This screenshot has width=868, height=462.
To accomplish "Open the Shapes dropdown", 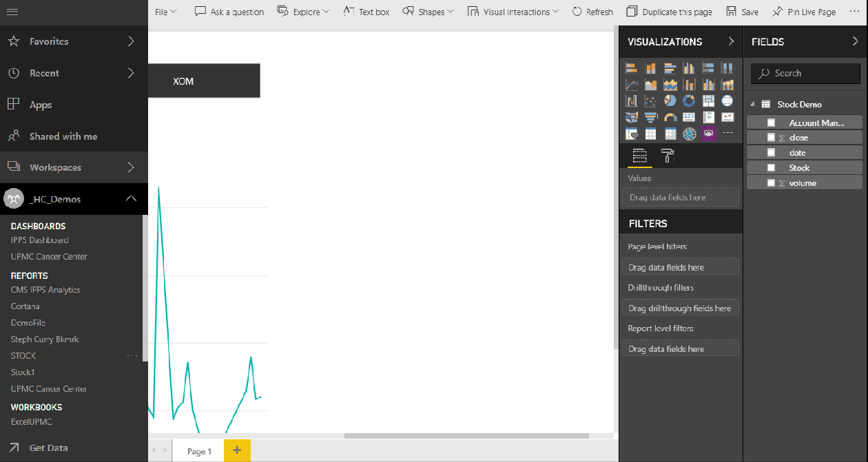I will pyautogui.click(x=428, y=12).
